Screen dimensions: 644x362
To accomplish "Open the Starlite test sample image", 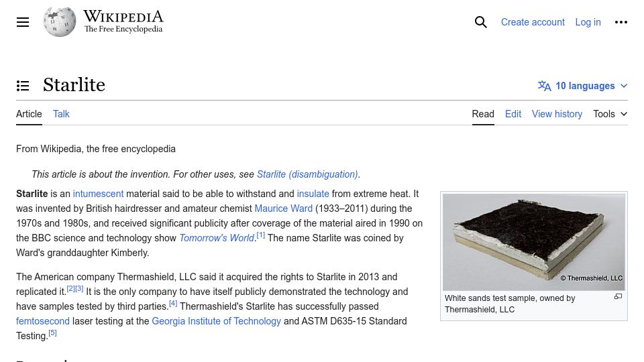I will point(534,242).
